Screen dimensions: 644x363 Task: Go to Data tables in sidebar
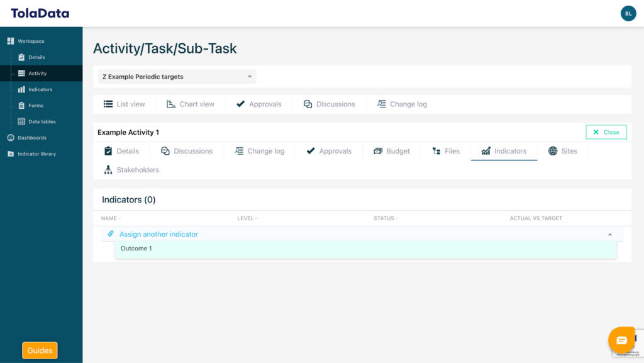(x=42, y=122)
